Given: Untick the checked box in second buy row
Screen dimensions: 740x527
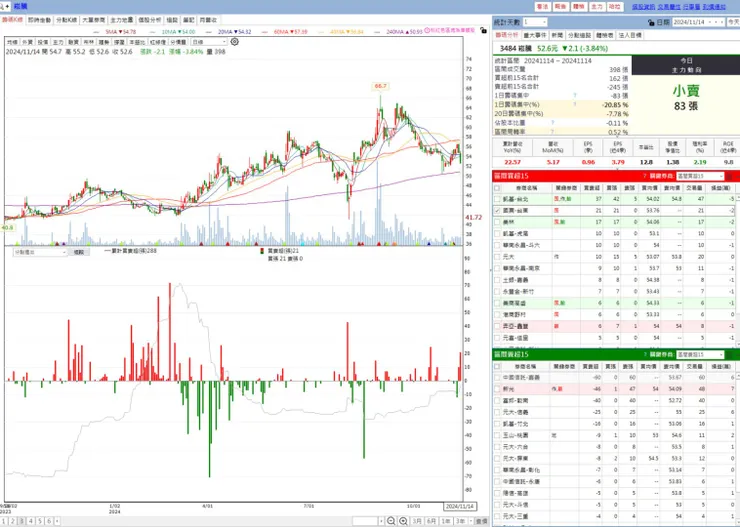Looking at the screenshot, I should [497, 210].
